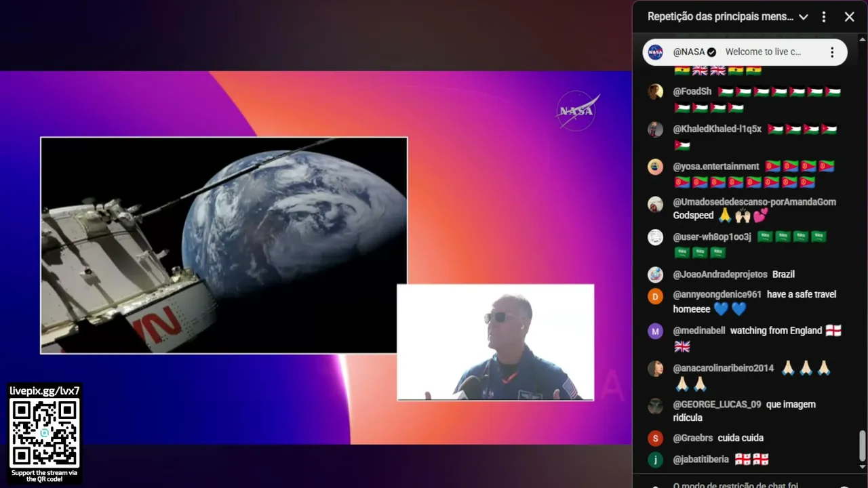Select the @jabatitiberia username
Screen dimensions: 868x488
701,460
